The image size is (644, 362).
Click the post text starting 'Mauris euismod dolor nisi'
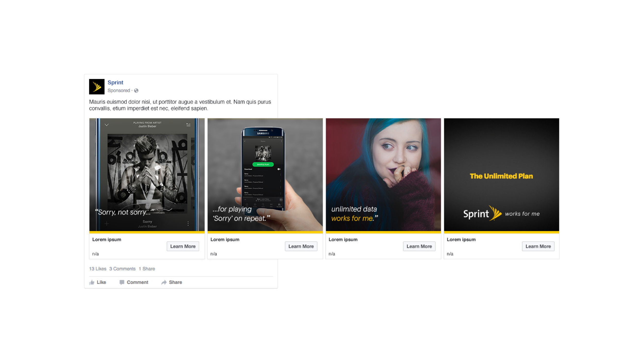coord(180,105)
